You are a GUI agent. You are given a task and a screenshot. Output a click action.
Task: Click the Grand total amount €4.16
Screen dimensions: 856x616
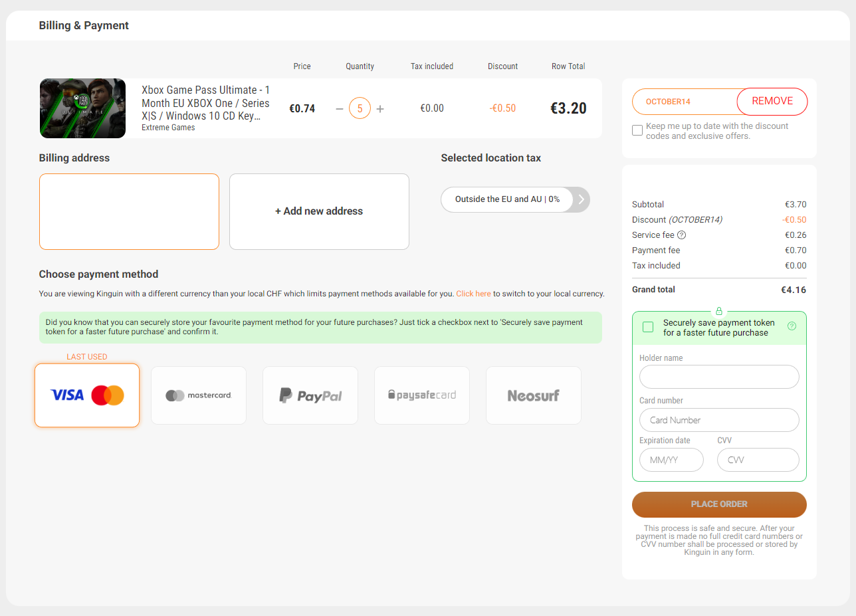coord(794,290)
